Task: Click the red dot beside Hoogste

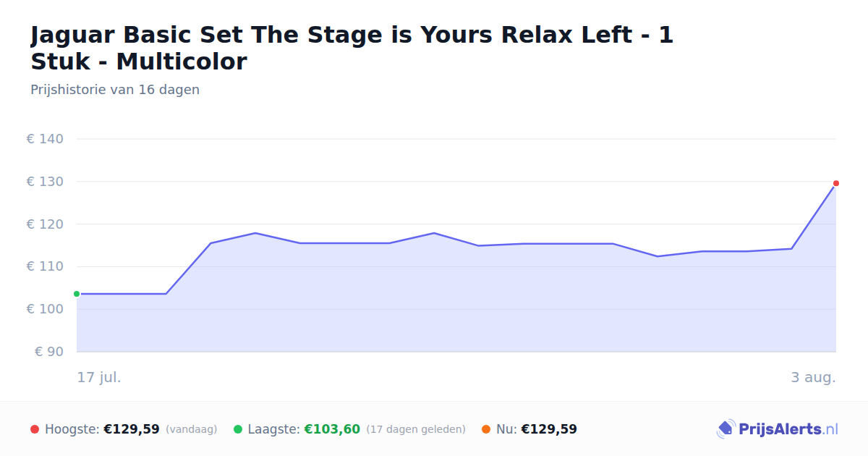Action: [x=35, y=429]
